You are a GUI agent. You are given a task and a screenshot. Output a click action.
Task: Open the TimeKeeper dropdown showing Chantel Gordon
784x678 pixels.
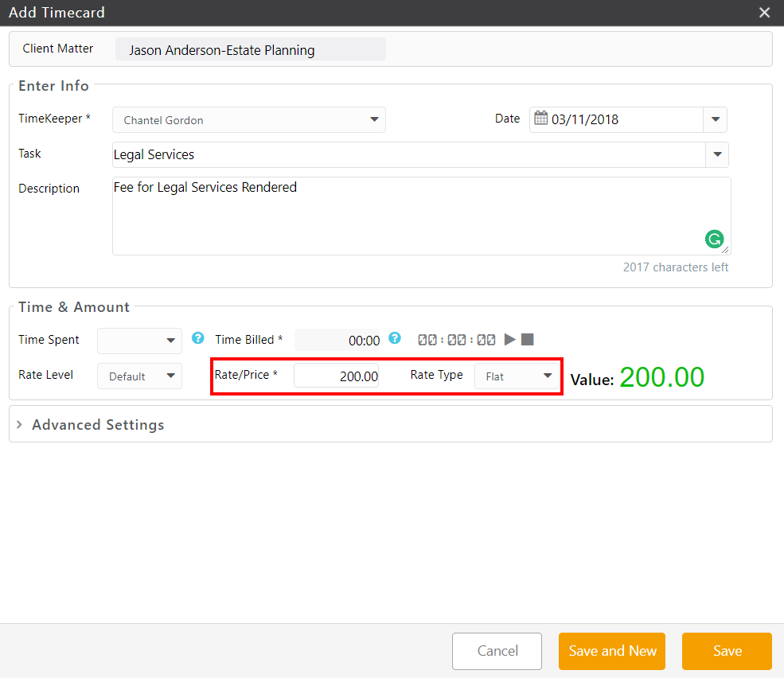tap(249, 120)
